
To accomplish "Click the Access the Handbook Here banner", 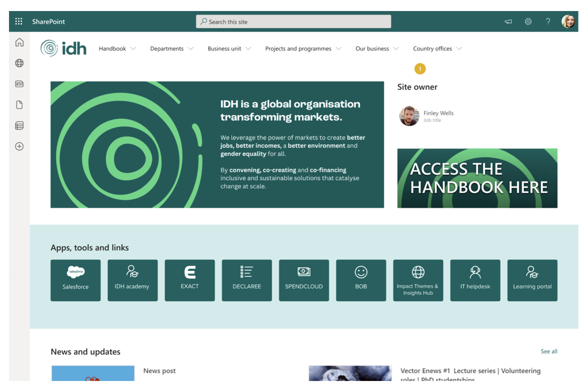I will pos(477,178).
